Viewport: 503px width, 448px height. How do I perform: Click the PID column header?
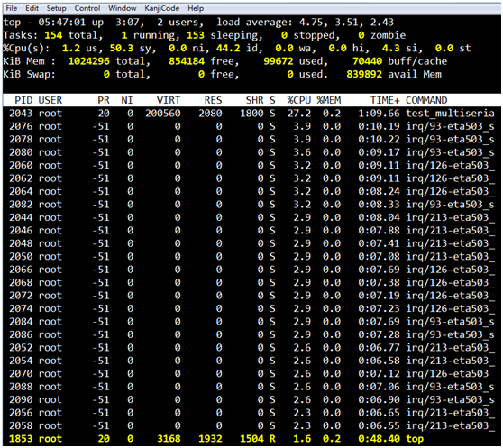point(23,100)
